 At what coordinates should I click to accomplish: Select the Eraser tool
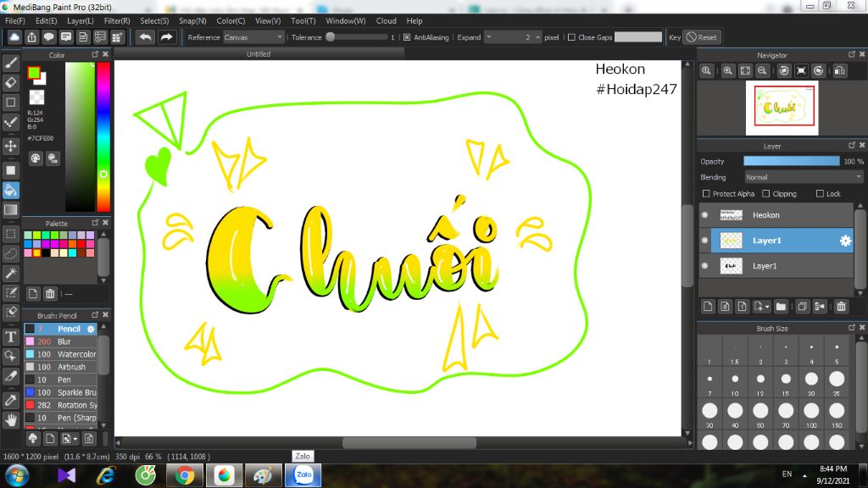click(x=10, y=82)
